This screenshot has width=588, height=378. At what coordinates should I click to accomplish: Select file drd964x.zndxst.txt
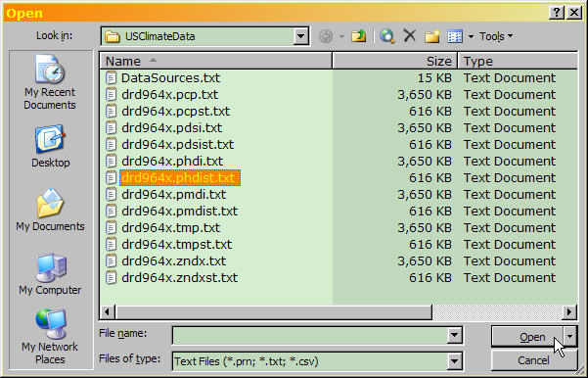point(180,277)
